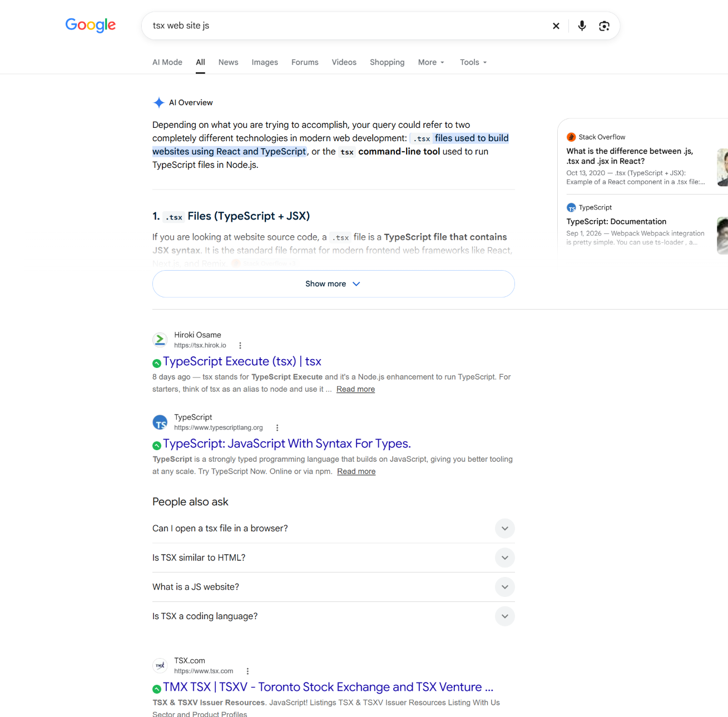Expand "Can I open a tsx file in a browser?"
Viewport: 728px width, 717px height.
click(334, 529)
